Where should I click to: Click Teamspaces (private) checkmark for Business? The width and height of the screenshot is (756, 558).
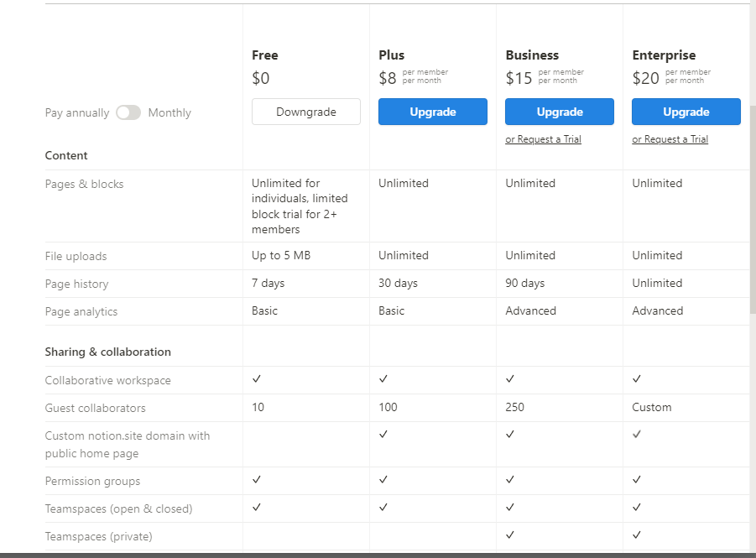[x=510, y=535]
